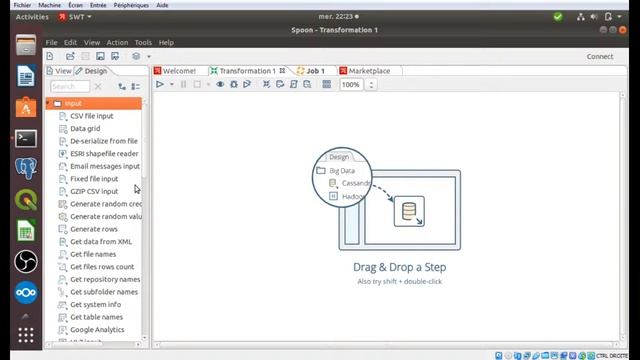Select ESRI shapefile reader step
Viewport: 640px width, 360px height.
pos(104,154)
